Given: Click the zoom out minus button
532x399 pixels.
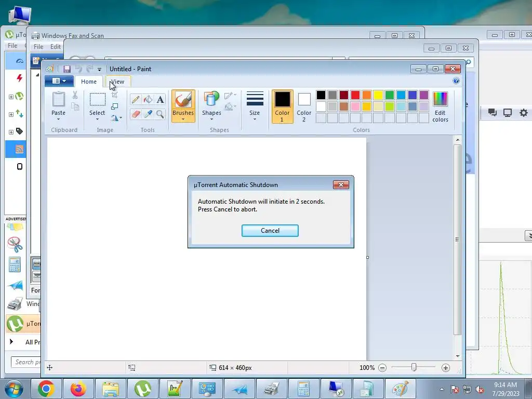Looking at the screenshot, I should pos(382,368).
